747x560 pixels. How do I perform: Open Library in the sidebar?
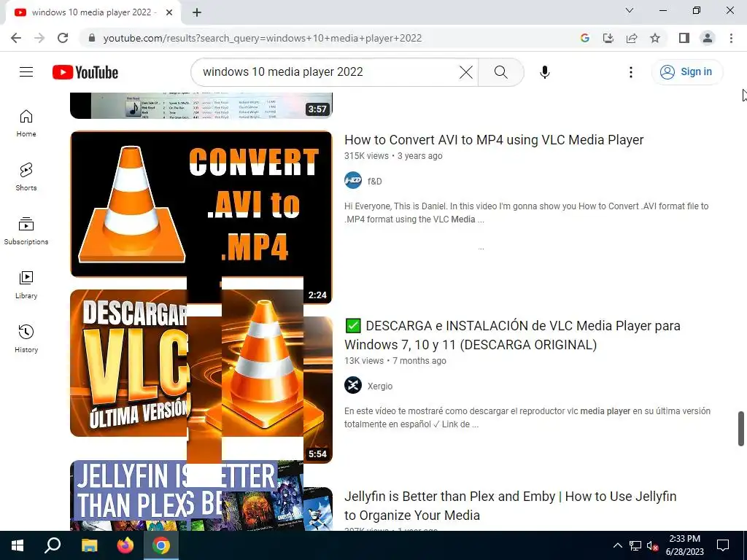click(x=26, y=285)
